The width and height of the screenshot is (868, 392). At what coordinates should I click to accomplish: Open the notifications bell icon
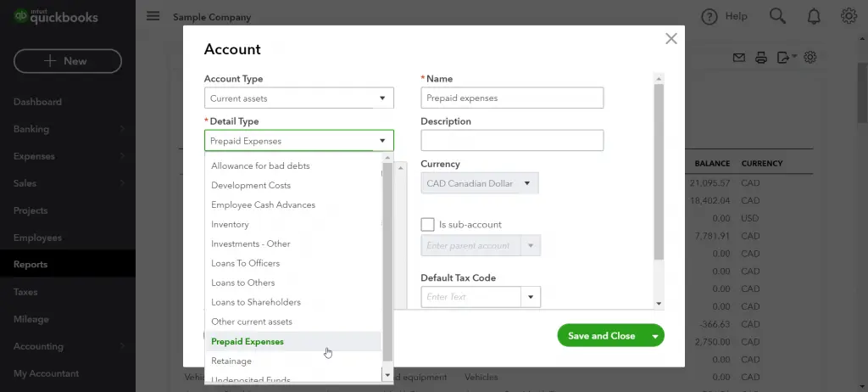pos(814,17)
